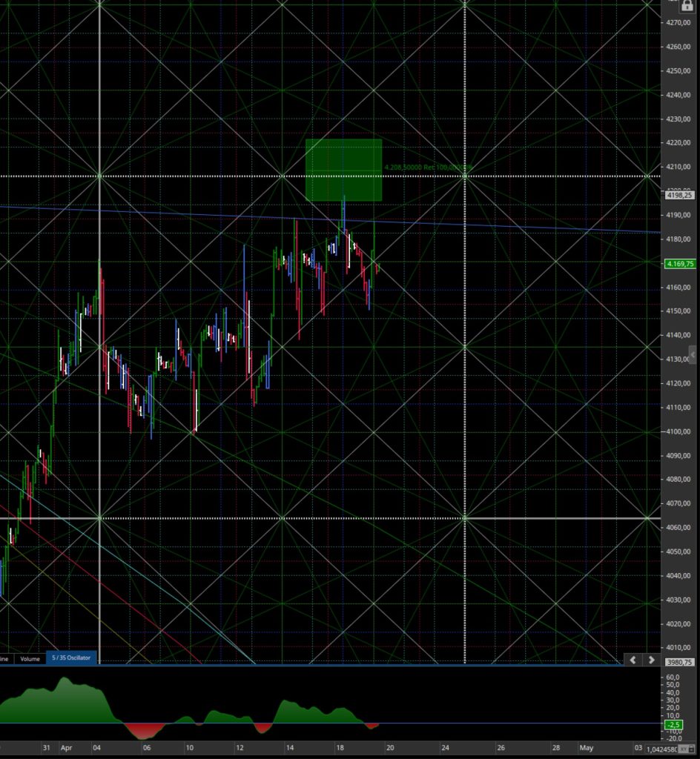This screenshot has height=759, width=700.
Task: Select the green rectangle drawing zone
Action: click(344, 170)
